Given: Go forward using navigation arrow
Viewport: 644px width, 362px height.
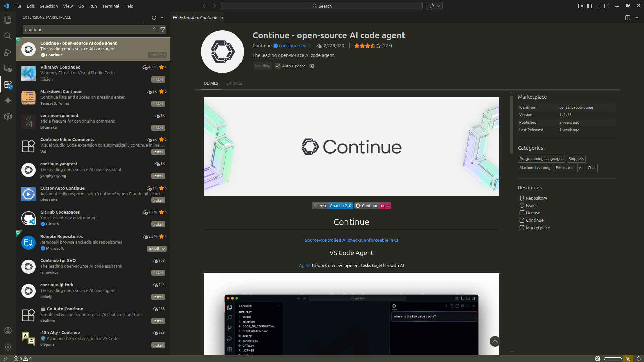Looking at the screenshot, I should point(214,6).
